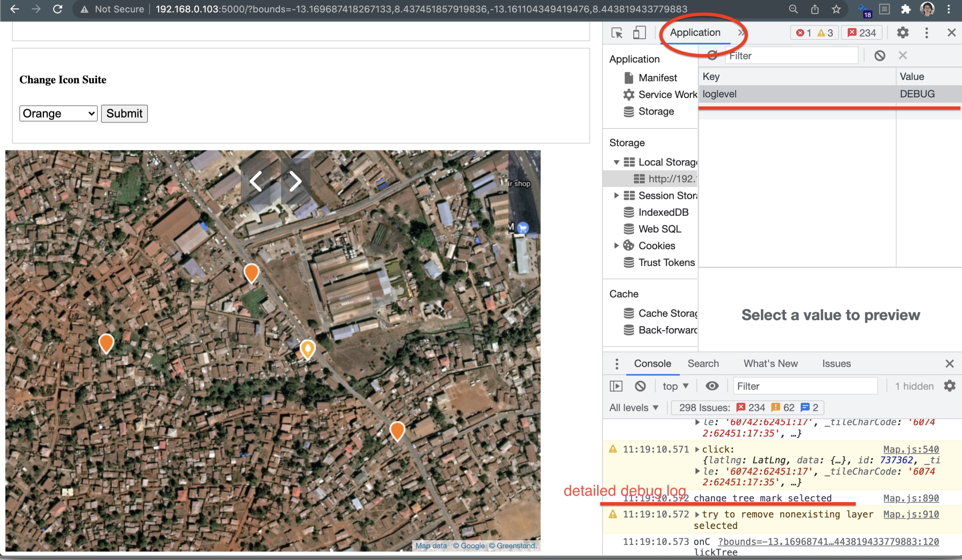The height and width of the screenshot is (560, 962).
Task: Submit the icon suite selection
Action: pos(124,113)
